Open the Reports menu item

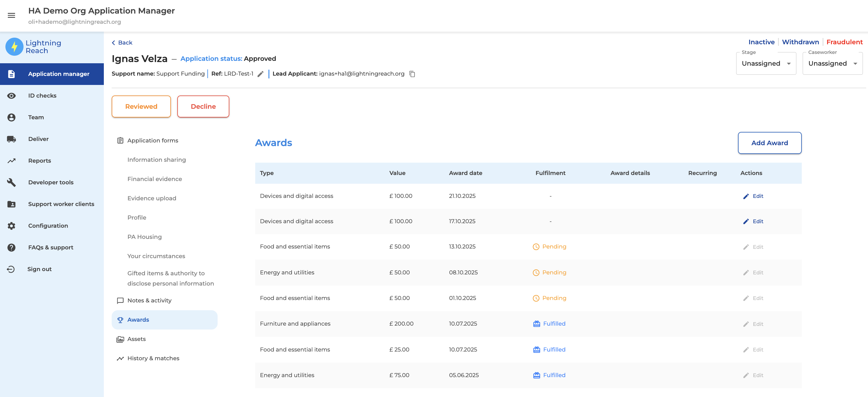[x=39, y=161]
